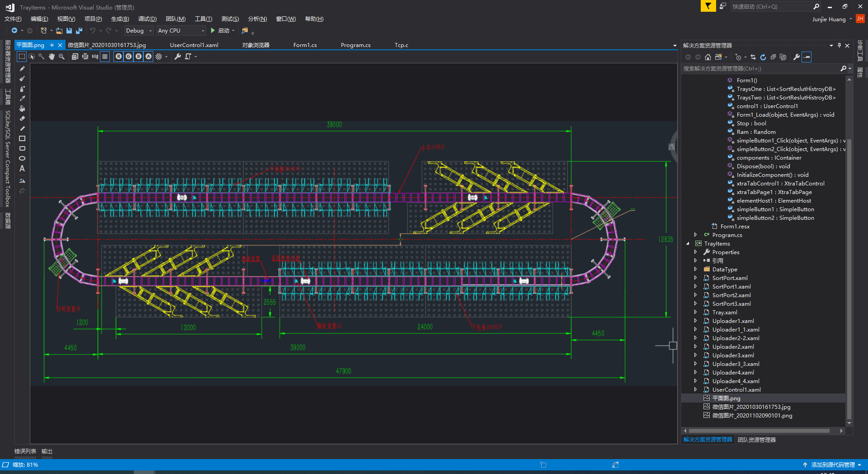Image resolution: width=868 pixels, height=474 pixels.
Task: Select the Pencil tool in image editor
Action: coord(22,69)
